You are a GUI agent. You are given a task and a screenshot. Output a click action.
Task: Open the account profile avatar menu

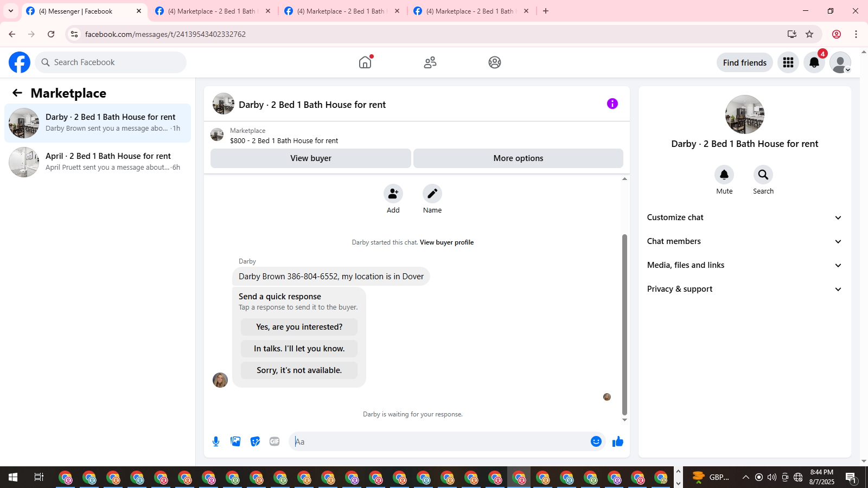coord(840,62)
